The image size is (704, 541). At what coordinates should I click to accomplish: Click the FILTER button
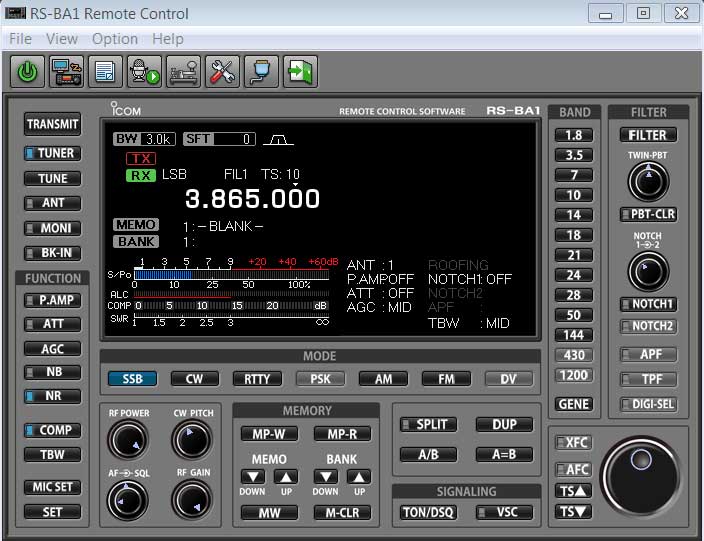648,135
